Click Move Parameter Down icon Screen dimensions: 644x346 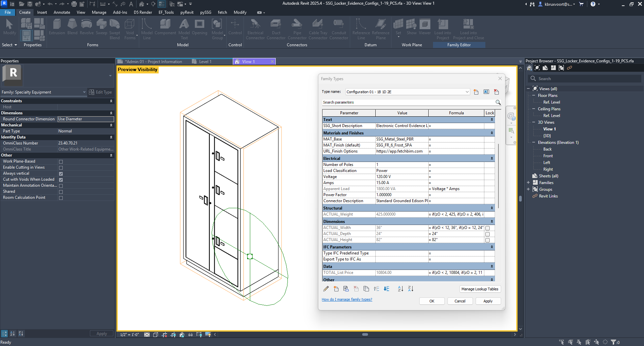(x=386, y=289)
